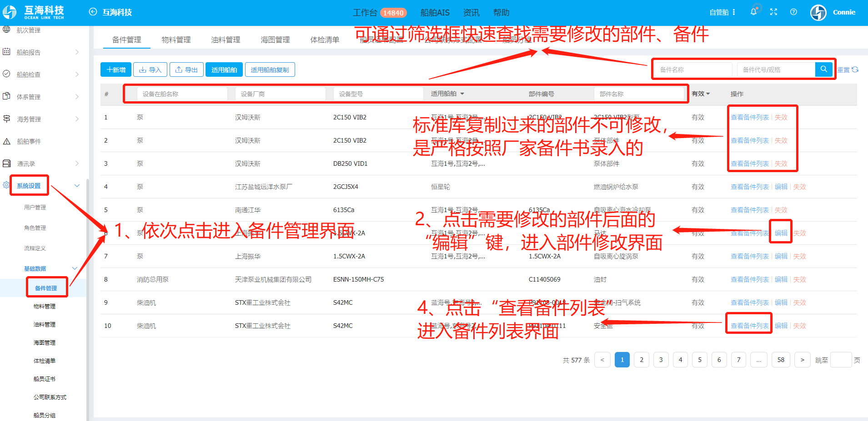This screenshot has height=421, width=868.
Task: Click the 适用船舶复制 button
Action: click(270, 69)
